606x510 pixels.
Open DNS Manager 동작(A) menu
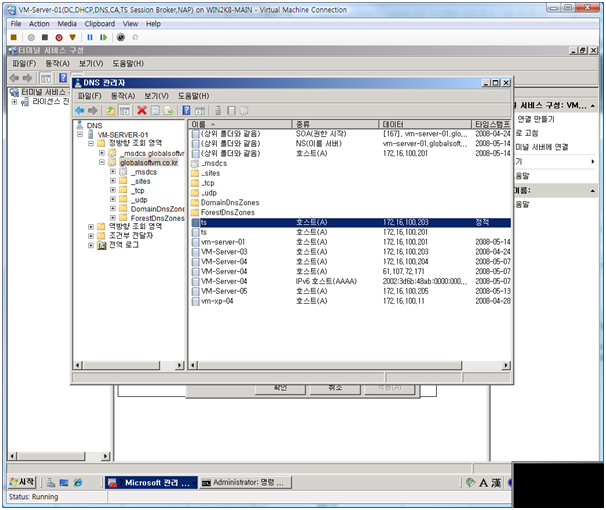coord(123,96)
